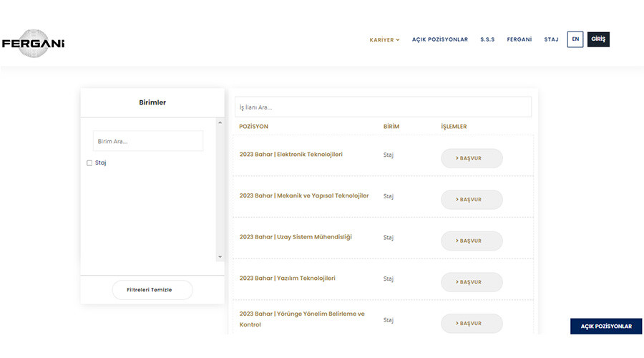The image size is (644, 358).
Task: Apply to Mekanik ve Yapısal Teknolojiler
Action: (472, 200)
